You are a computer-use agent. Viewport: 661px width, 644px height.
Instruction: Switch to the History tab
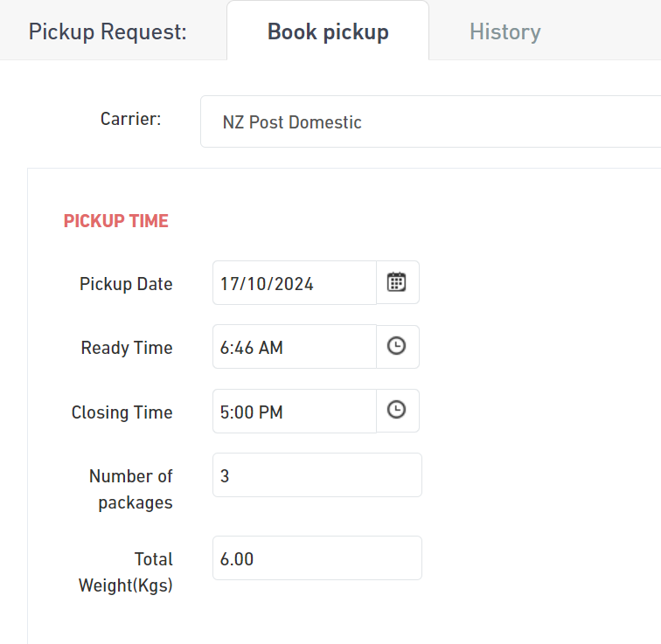[505, 32]
